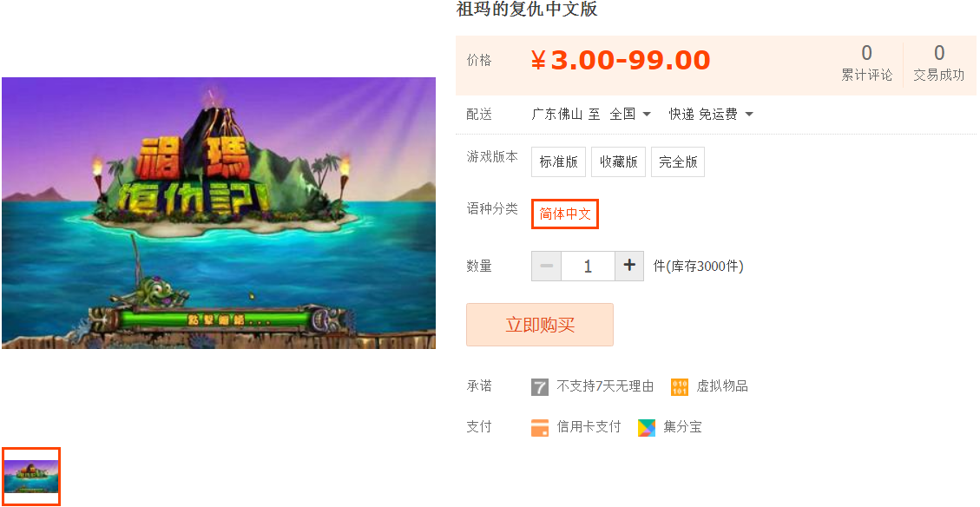Click the 立即购买 buy now button

click(539, 325)
